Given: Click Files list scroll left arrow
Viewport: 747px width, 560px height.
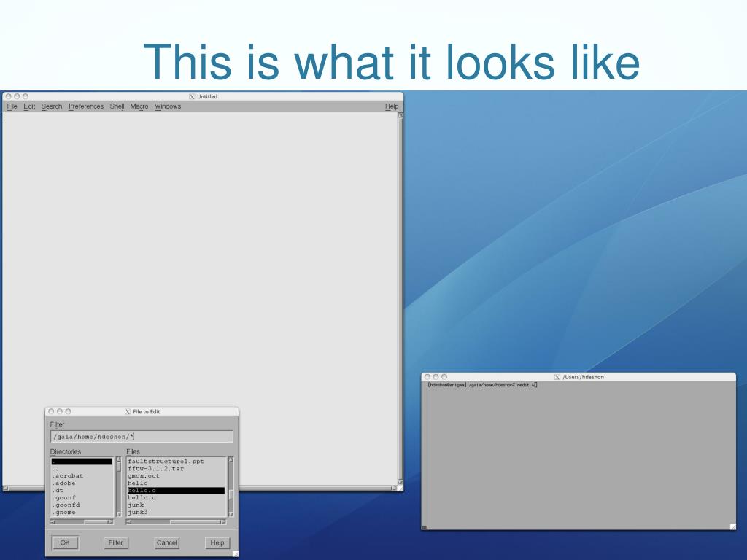Looking at the screenshot, I should pos(128,522).
